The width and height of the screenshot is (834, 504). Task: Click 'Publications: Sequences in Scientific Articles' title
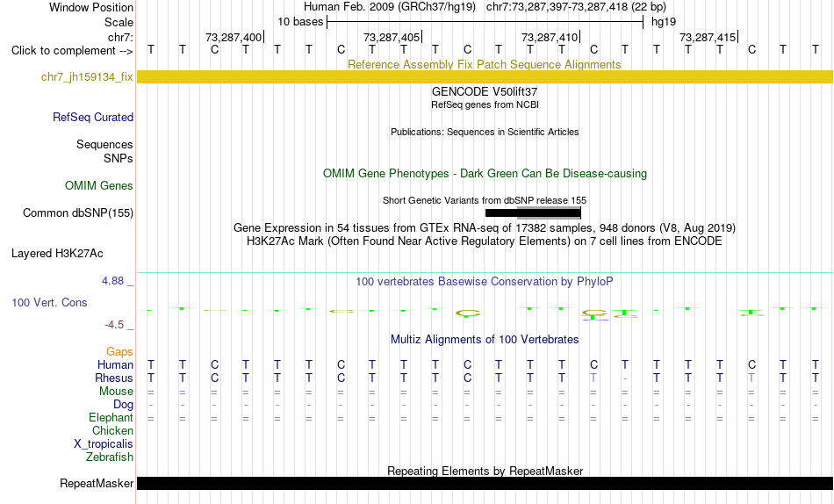pyautogui.click(x=485, y=132)
